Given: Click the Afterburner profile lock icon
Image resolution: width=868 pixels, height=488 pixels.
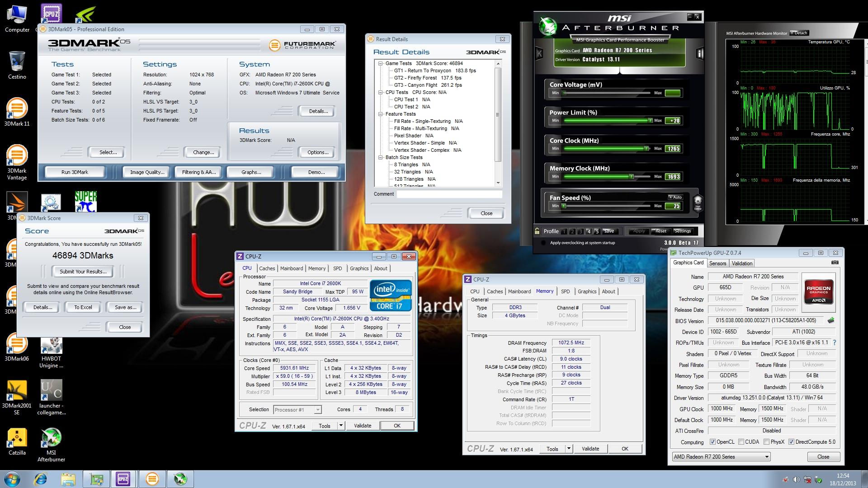Looking at the screenshot, I should 537,231.
